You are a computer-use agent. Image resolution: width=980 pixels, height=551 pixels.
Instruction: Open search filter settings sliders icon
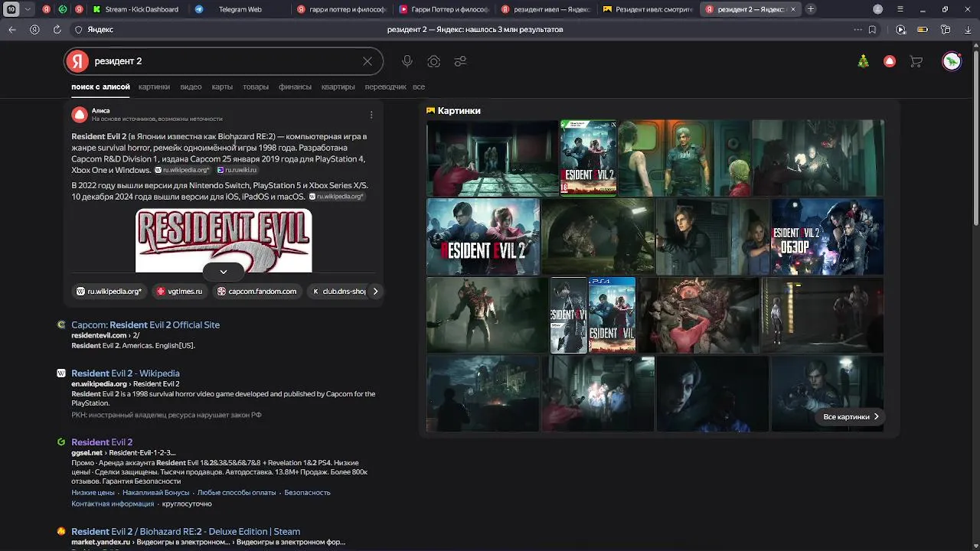[x=460, y=61]
